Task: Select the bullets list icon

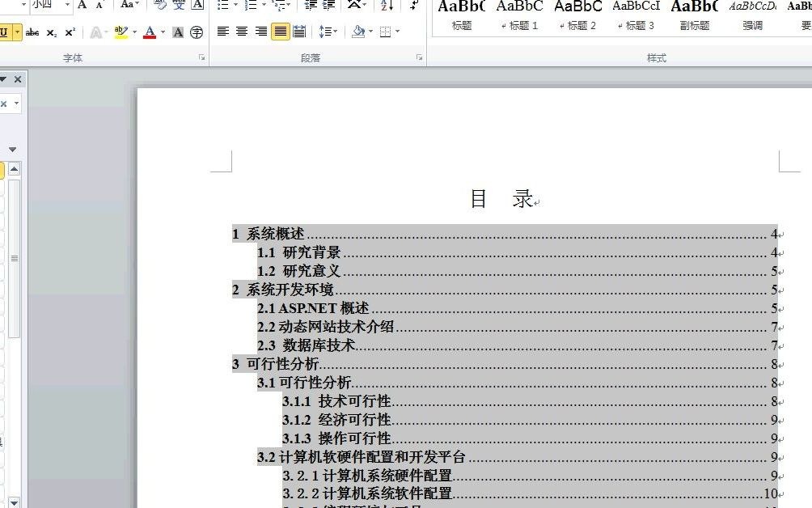Action: (x=220, y=6)
